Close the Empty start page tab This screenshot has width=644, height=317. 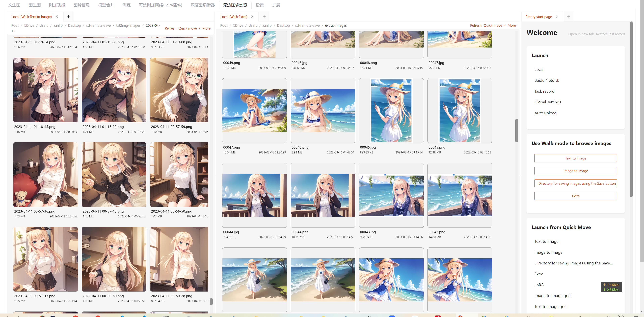coord(557,17)
